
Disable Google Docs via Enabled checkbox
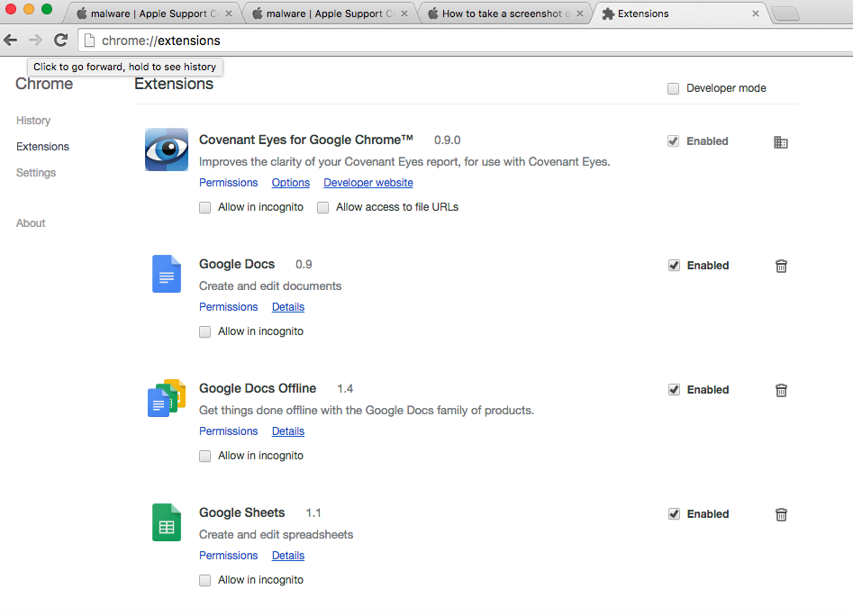coord(674,266)
